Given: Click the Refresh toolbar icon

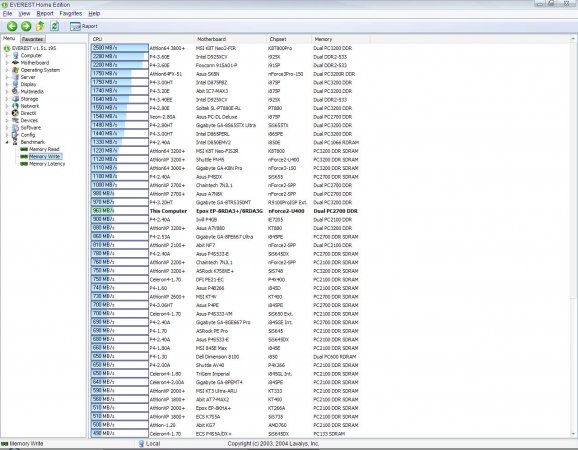Looking at the screenshot, I should tap(55, 26).
